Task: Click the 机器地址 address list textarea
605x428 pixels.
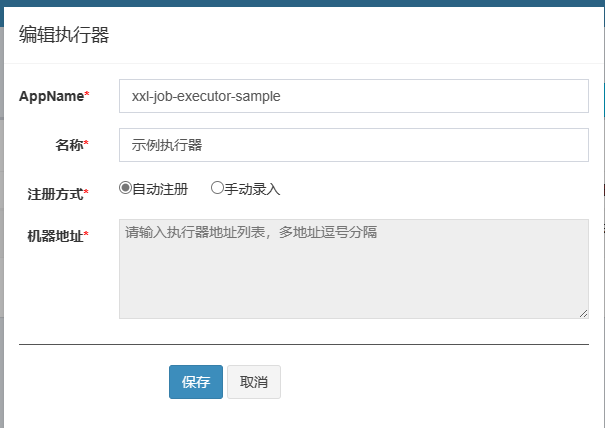Action: pyautogui.click(x=353, y=269)
